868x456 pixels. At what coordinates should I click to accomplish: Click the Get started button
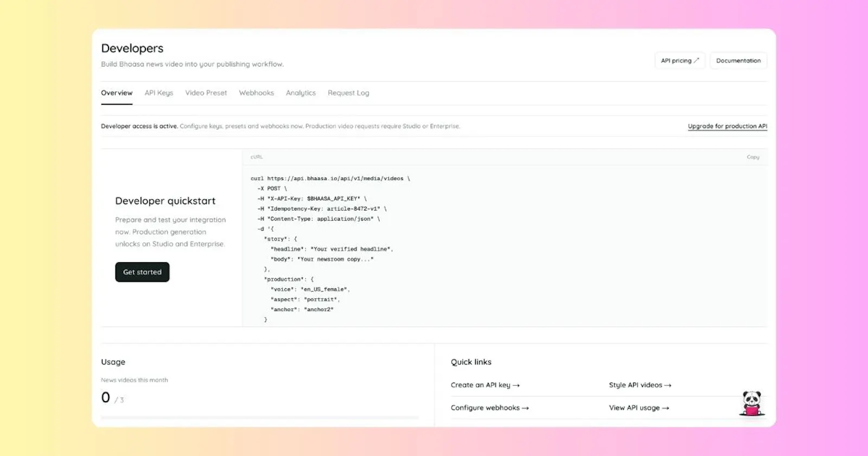[x=142, y=272]
